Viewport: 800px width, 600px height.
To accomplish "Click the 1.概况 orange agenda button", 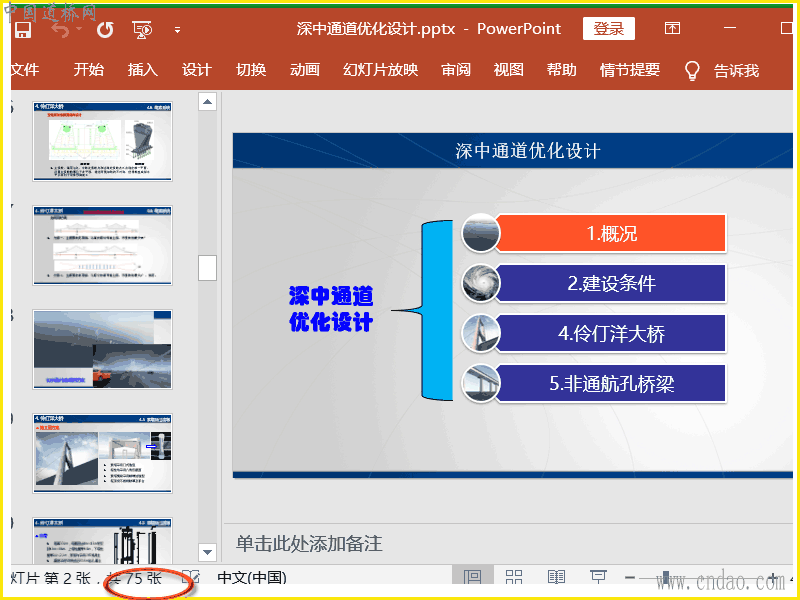I will tap(611, 233).
